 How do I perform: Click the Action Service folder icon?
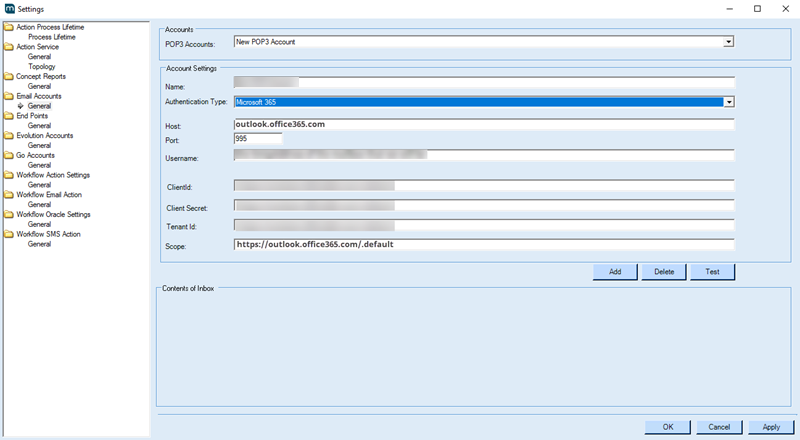tap(9, 47)
